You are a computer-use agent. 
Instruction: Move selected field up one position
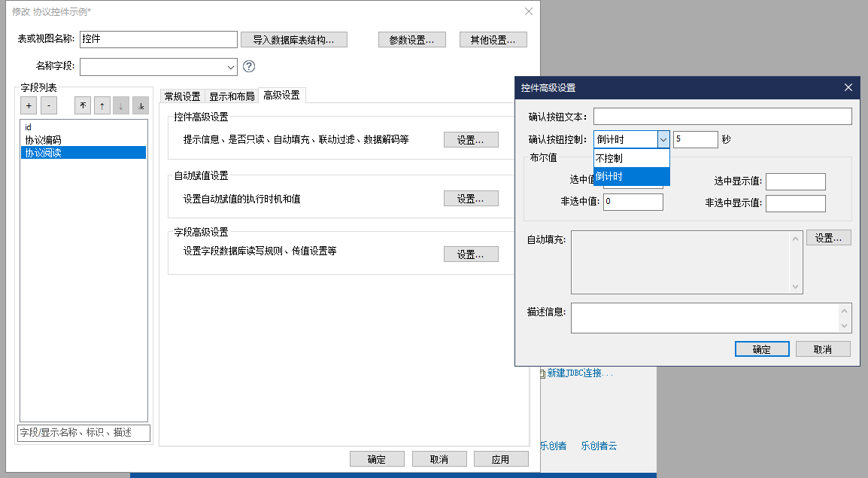[x=102, y=106]
